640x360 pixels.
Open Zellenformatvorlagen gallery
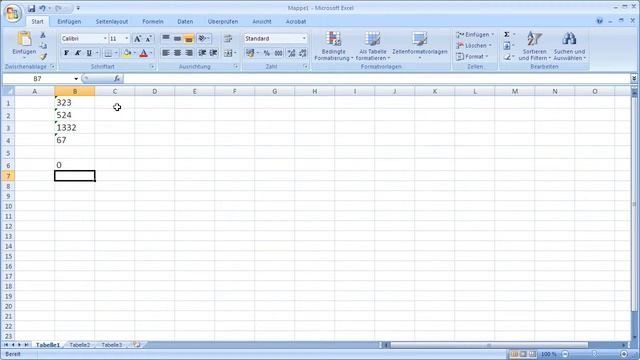pyautogui.click(x=420, y=46)
